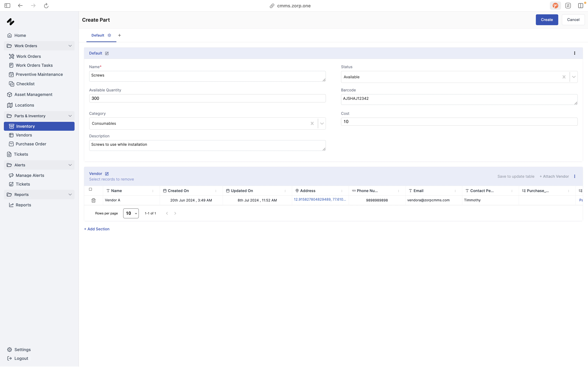This screenshot has height=367, width=588.
Task: Open Vendors in the sidebar
Action: coord(24,135)
